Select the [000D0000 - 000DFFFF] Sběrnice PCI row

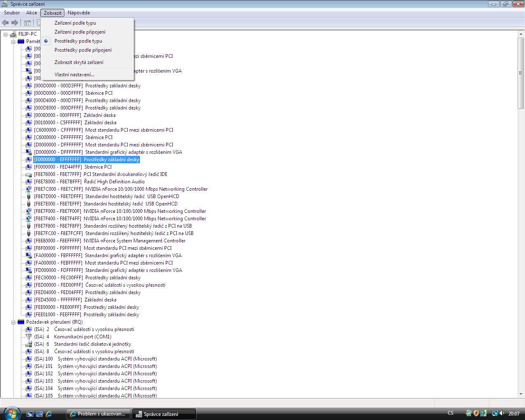click(73, 93)
